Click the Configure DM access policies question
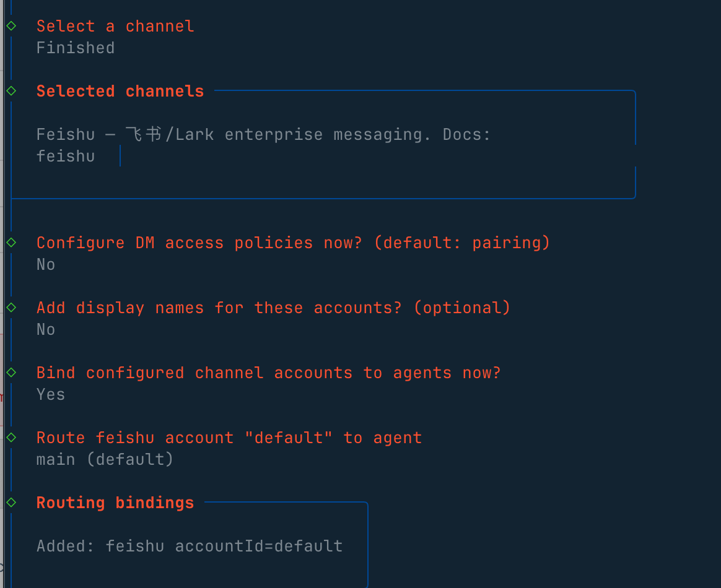The image size is (721, 588). [293, 243]
